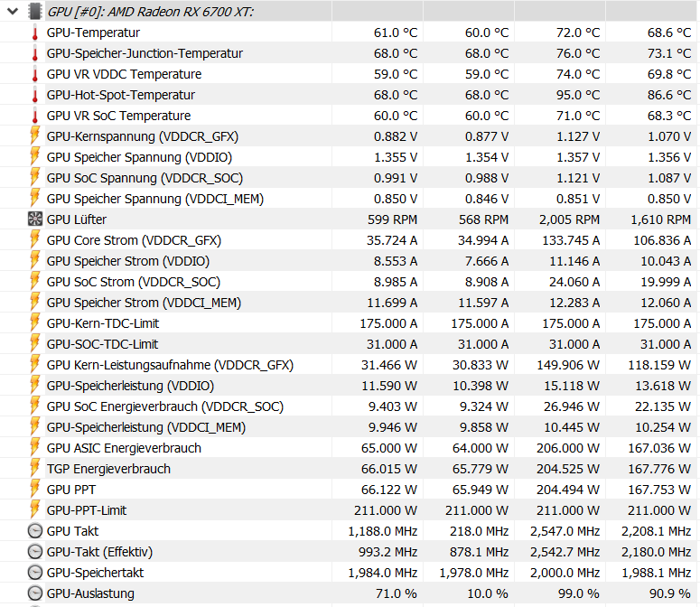Click lightning icon beside GPU-Speicherleistung (VDDIO)

[35, 385]
